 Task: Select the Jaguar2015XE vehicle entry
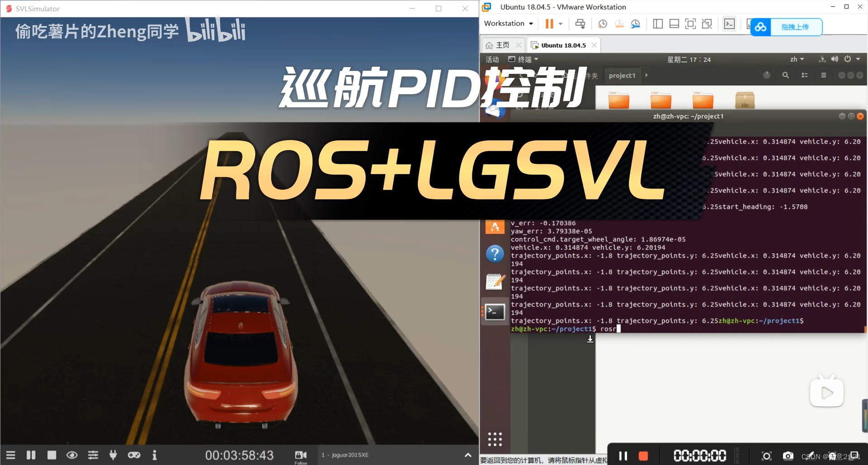345,455
